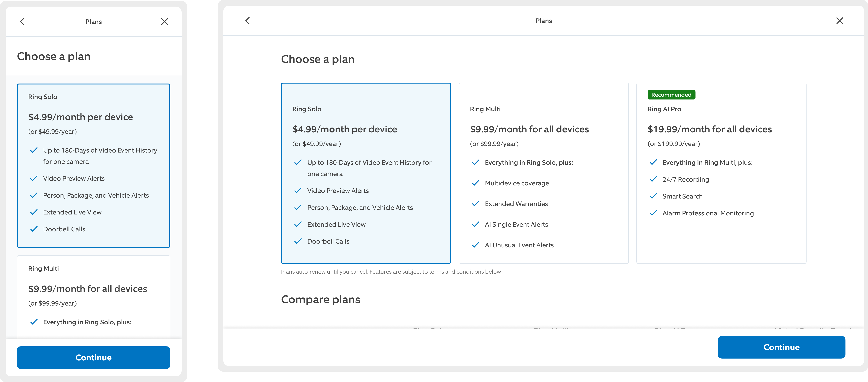Select the Ring Solo plan card in the narrow panel
This screenshot has height=382, width=868.
(94, 166)
